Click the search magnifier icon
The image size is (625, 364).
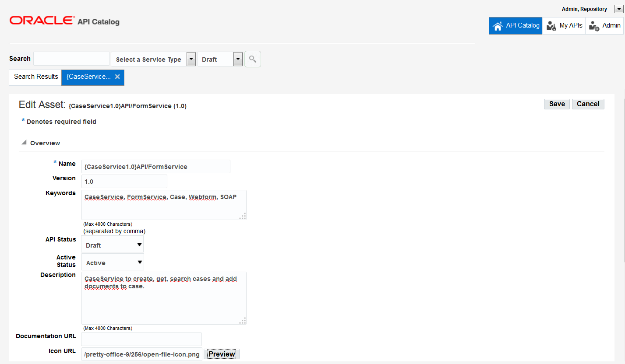(252, 59)
